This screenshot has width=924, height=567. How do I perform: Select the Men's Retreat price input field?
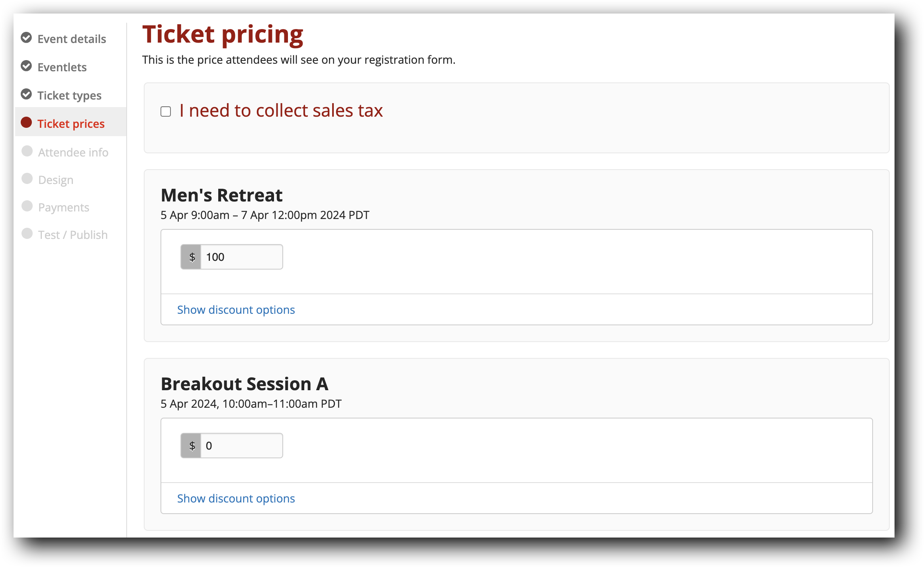[x=241, y=256]
